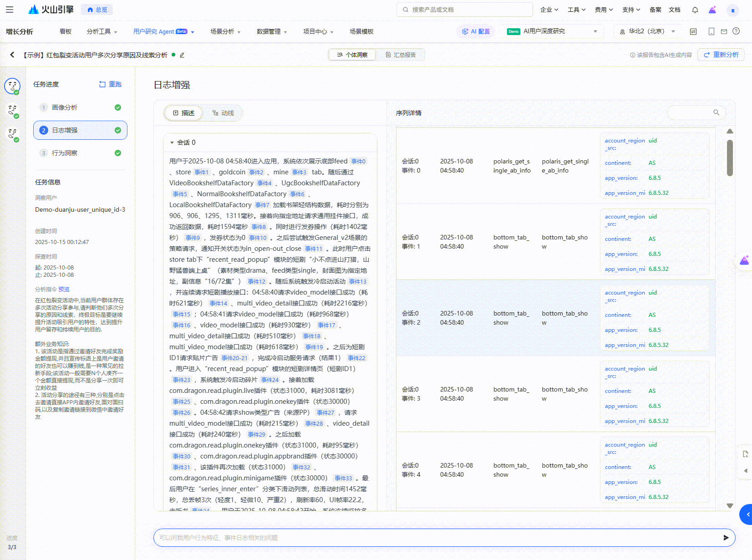
Task: Click the pencil edit icon beside title
Action: pyautogui.click(x=182, y=55)
